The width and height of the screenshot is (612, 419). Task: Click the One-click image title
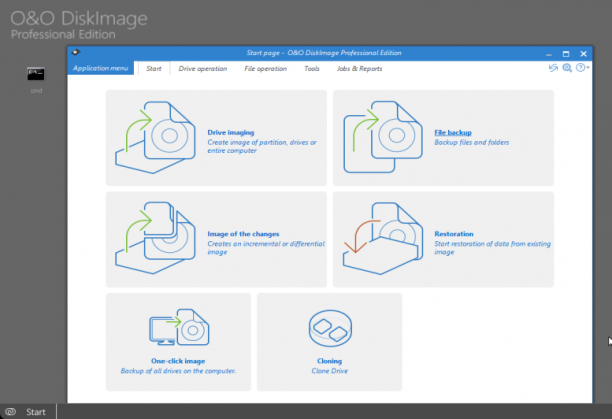coord(178,361)
